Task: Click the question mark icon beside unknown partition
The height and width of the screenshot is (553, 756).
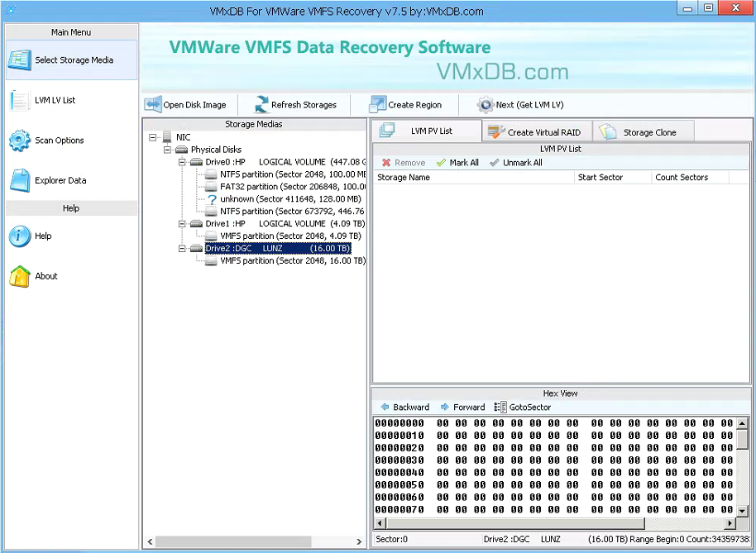Action: coord(211,199)
